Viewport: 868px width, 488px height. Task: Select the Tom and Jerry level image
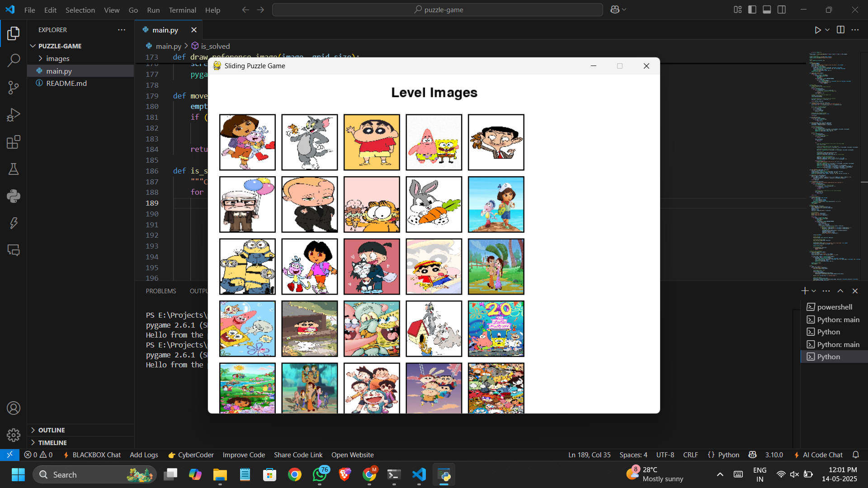click(x=310, y=142)
